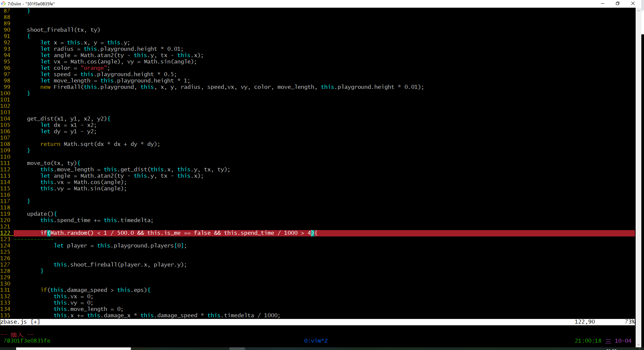Click the highlighted line 122 if statement
This screenshot has height=350, width=644.
[179, 233]
